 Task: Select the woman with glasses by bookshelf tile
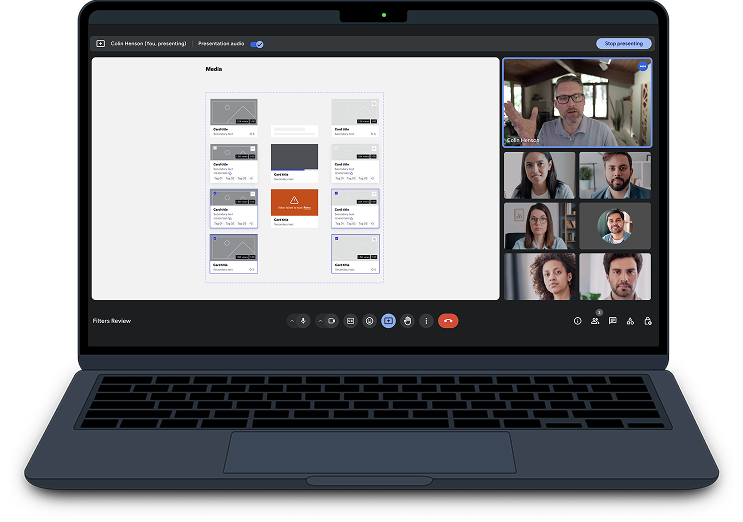[540, 226]
